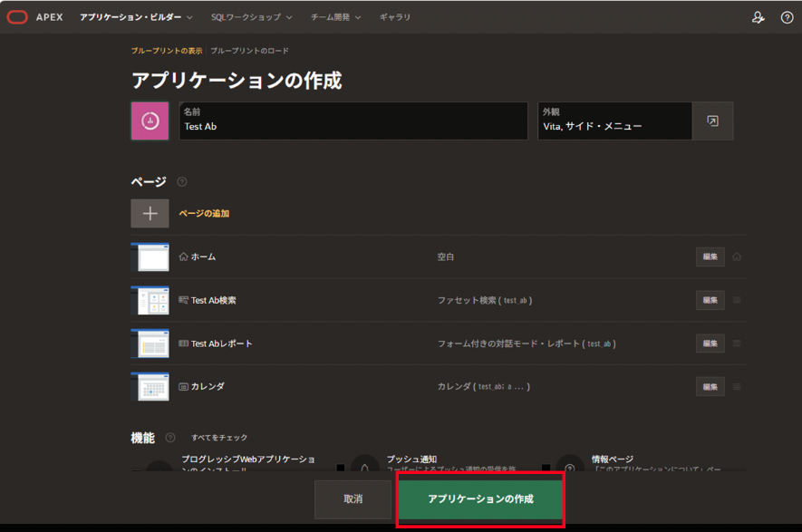Click すべてをチェック to check all features
The height and width of the screenshot is (532, 802).
tap(219, 438)
